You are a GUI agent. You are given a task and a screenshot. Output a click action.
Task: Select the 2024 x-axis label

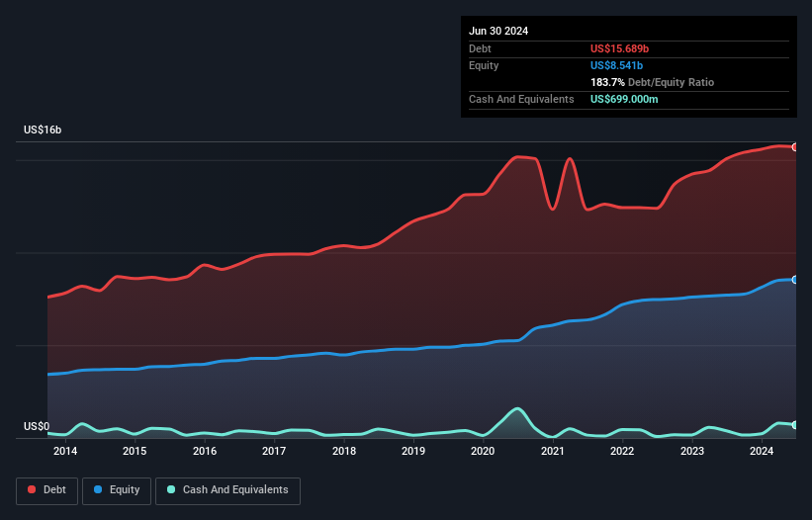(x=762, y=451)
